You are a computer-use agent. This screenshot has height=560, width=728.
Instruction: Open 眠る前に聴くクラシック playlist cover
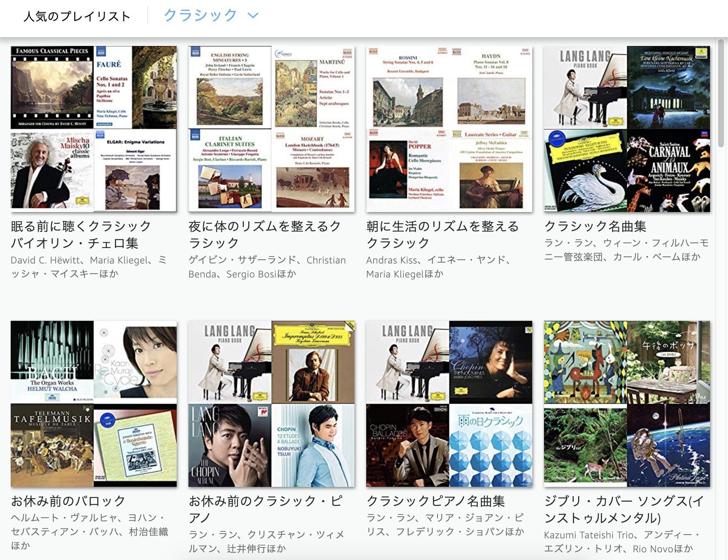pos(94,129)
